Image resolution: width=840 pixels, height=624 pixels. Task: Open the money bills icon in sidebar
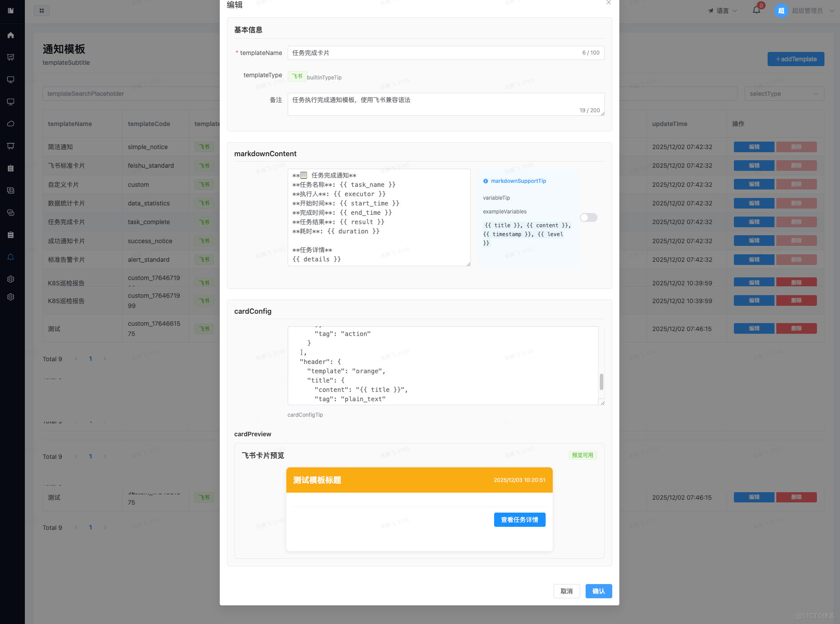11,190
